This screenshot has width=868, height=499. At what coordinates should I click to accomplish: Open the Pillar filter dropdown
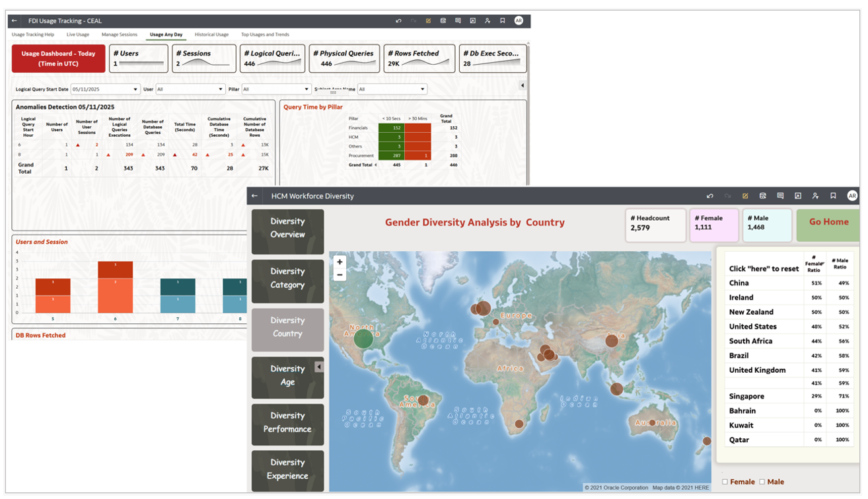click(x=276, y=89)
